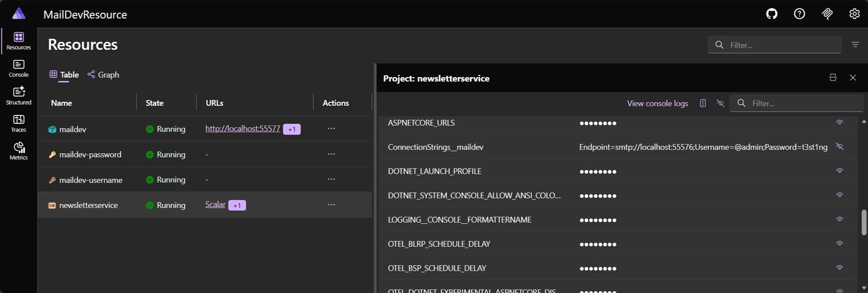This screenshot has width=868, height=293.
Task: Toggle mask all values icon in details toolbar
Action: [x=720, y=103]
